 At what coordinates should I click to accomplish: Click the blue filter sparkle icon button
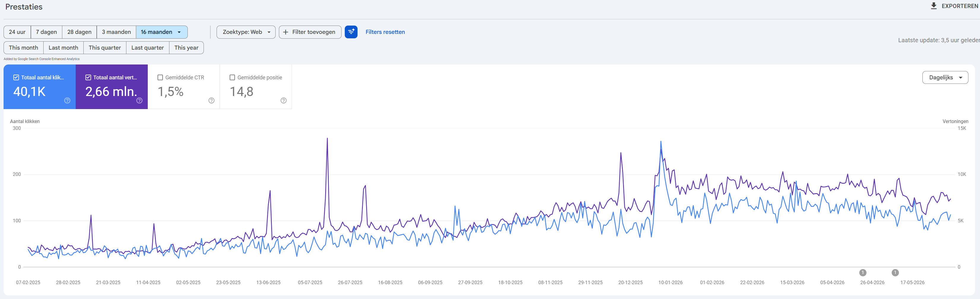(x=351, y=32)
